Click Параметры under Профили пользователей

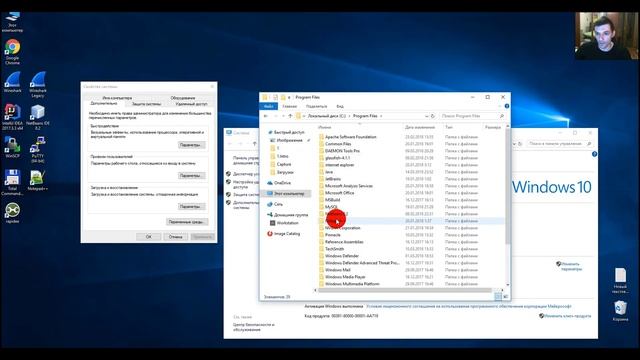(x=191, y=176)
